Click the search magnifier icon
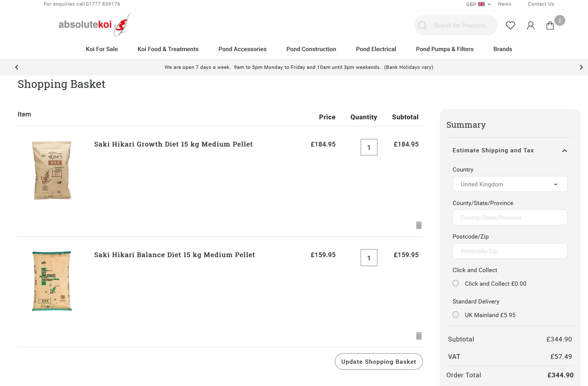Screen dimensions: 588x386 [422, 26]
